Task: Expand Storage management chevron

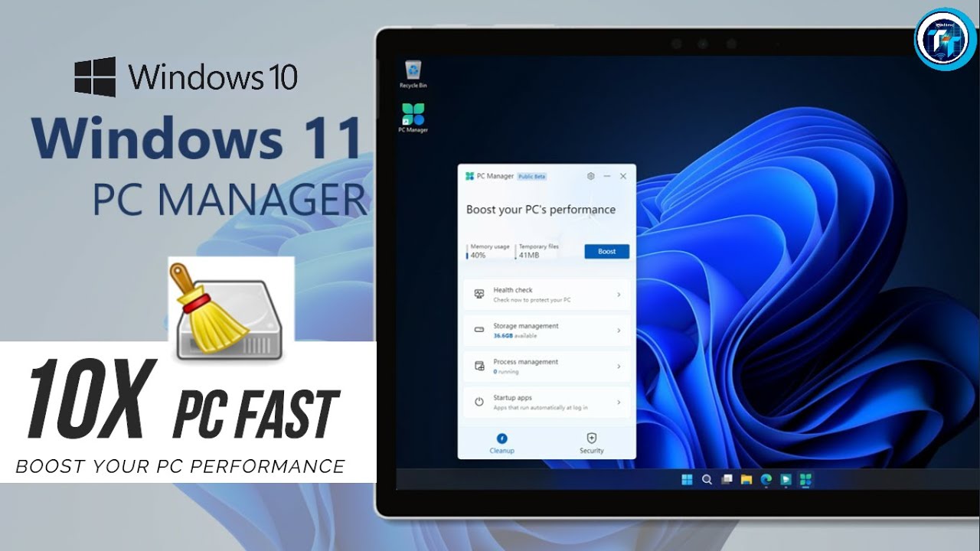Action: [x=619, y=331]
